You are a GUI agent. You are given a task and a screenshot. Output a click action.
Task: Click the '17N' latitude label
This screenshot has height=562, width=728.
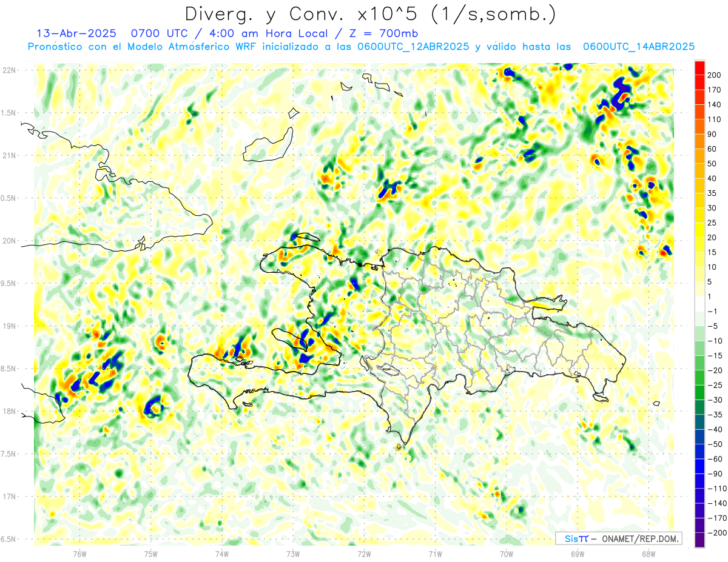(x=10, y=497)
